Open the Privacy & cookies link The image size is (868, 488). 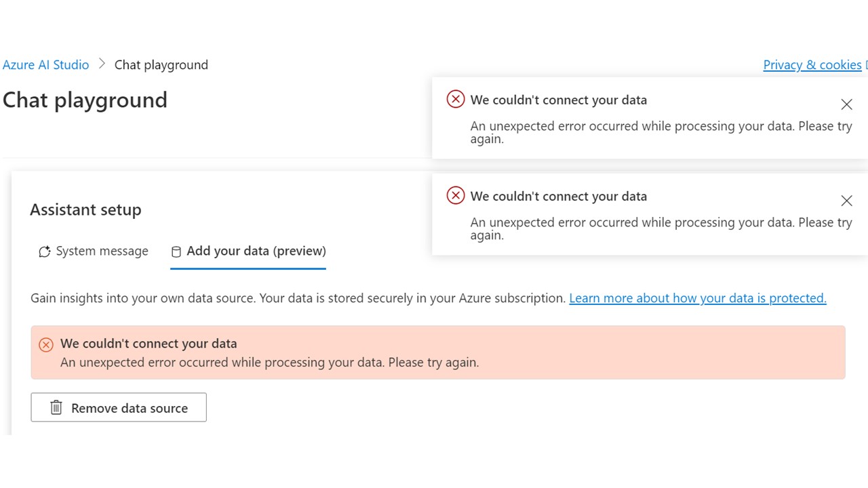(812, 65)
